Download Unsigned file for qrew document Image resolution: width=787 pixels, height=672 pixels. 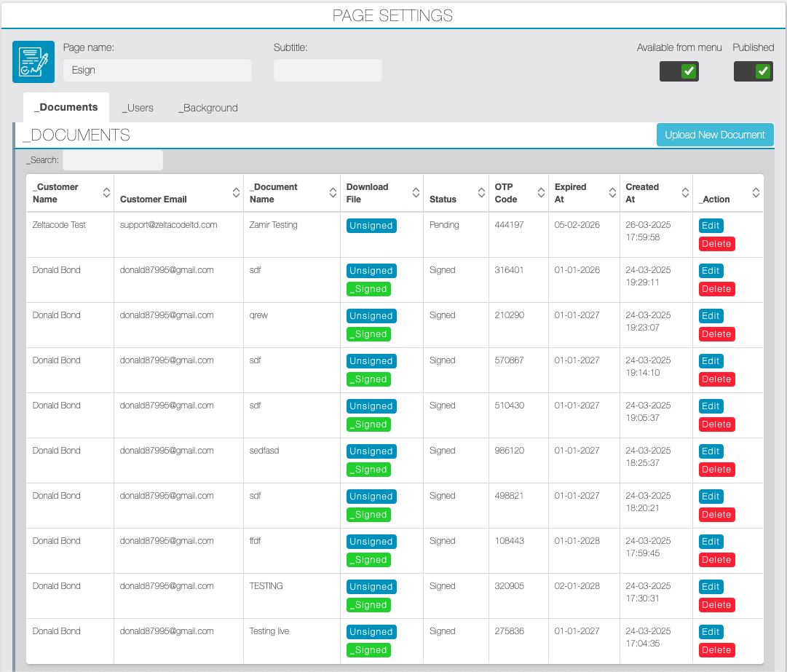point(371,316)
